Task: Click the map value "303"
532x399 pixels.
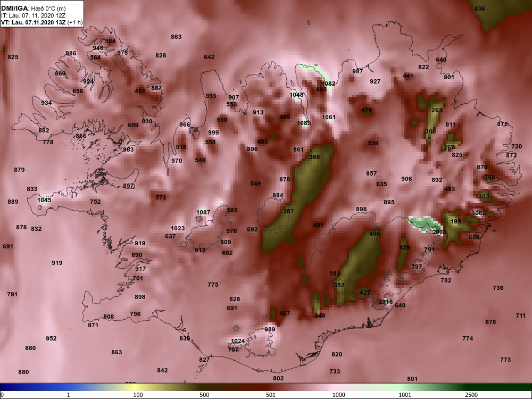Action: (484, 196)
